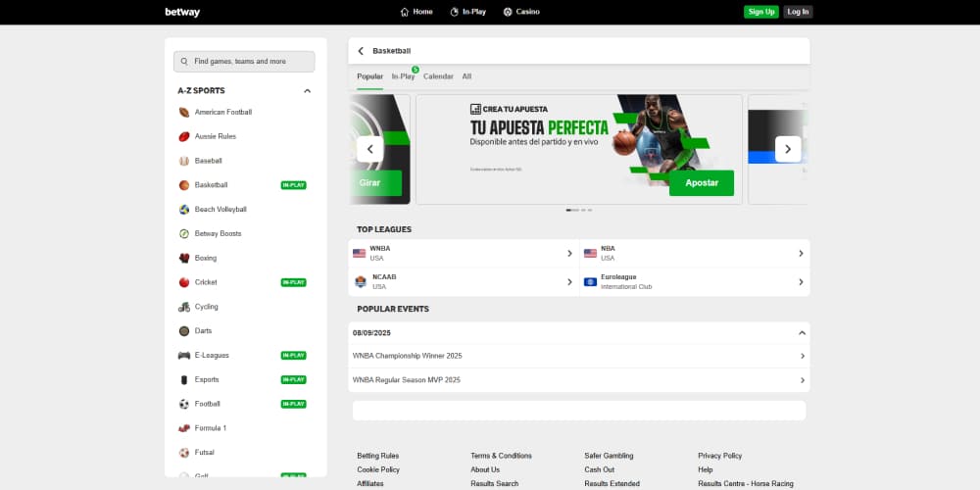The height and width of the screenshot is (490, 980).
Task: Go back using Basketball header arrow
Action: pos(361,51)
